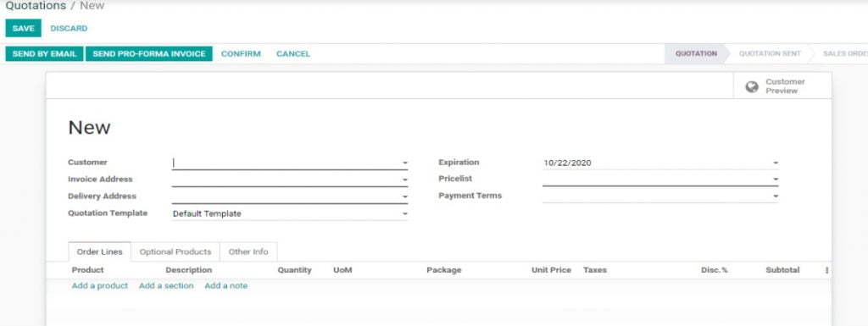Expand the Pricelist dropdown arrow

pyautogui.click(x=776, y=179)
